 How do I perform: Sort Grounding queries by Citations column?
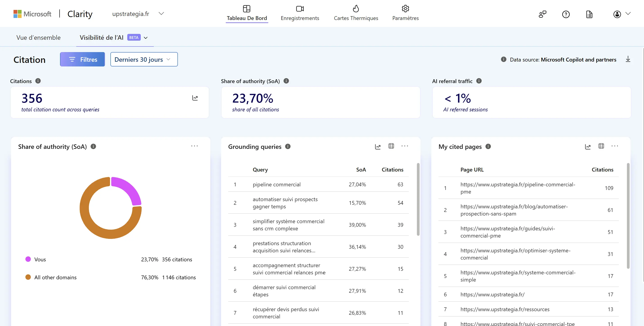[392, 170]
